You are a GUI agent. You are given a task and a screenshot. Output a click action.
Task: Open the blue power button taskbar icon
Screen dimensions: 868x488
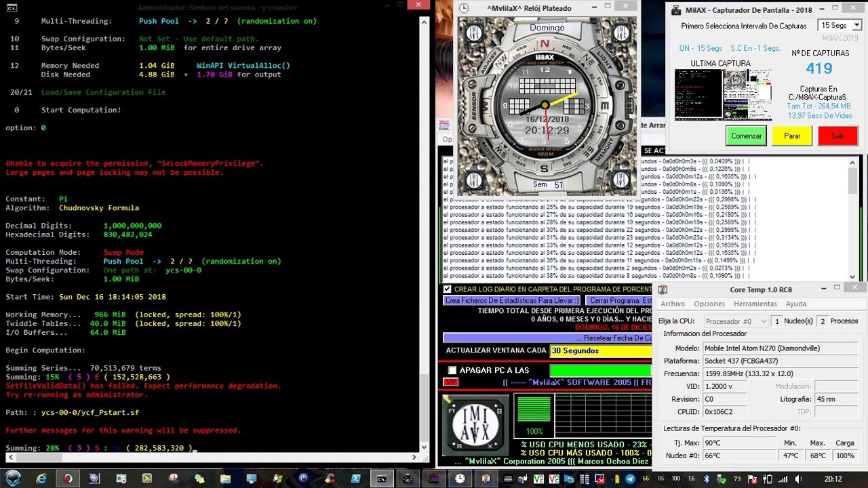[303, 479]
